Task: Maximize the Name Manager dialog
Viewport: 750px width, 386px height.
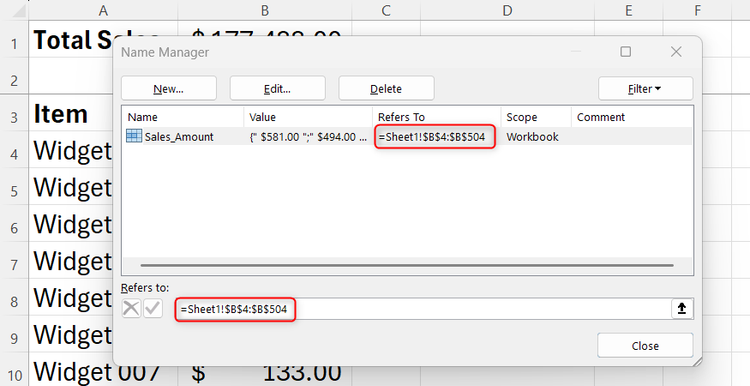Action: pos(626,52)
